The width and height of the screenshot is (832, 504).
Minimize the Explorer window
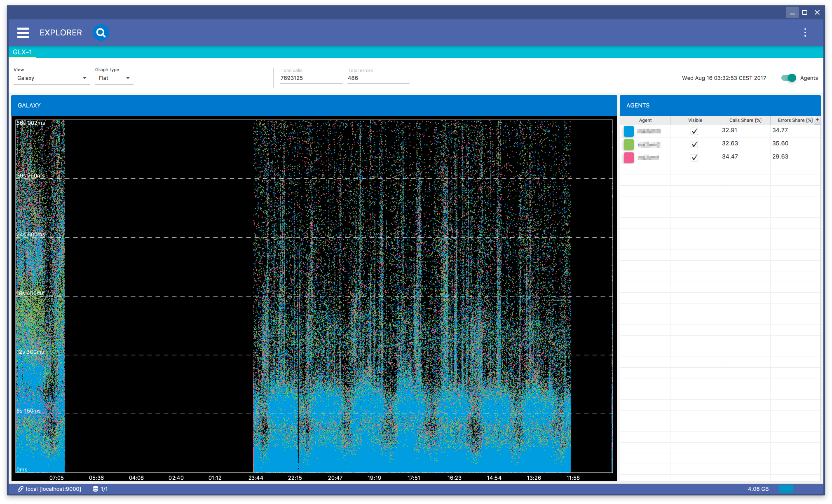(792, 12)
